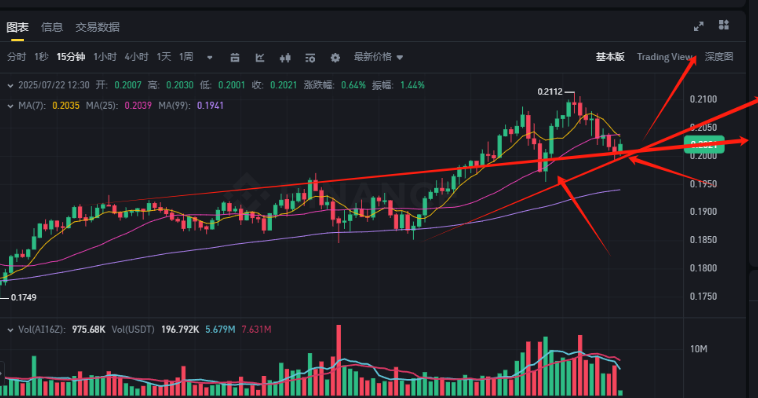The height and width of the screenshot is (398, 758).
Task: Open the calendar date picker icon
Action: pyautogui.click(x=234, y=58)
